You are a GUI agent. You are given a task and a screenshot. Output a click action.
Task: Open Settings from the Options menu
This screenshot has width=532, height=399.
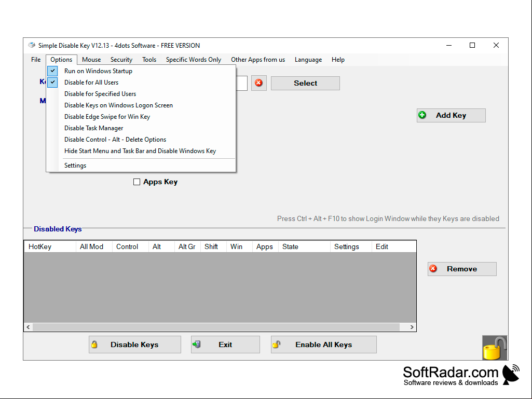(x=141, y=166)
